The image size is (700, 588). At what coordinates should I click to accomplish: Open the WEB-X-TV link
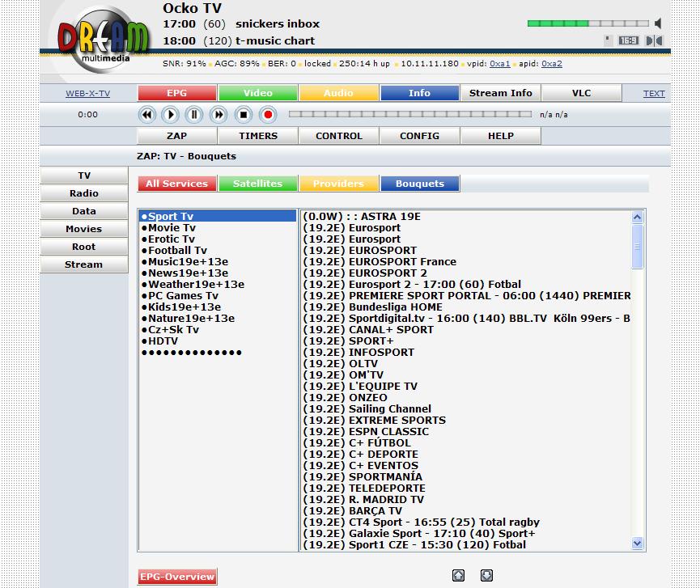point(88,93)
